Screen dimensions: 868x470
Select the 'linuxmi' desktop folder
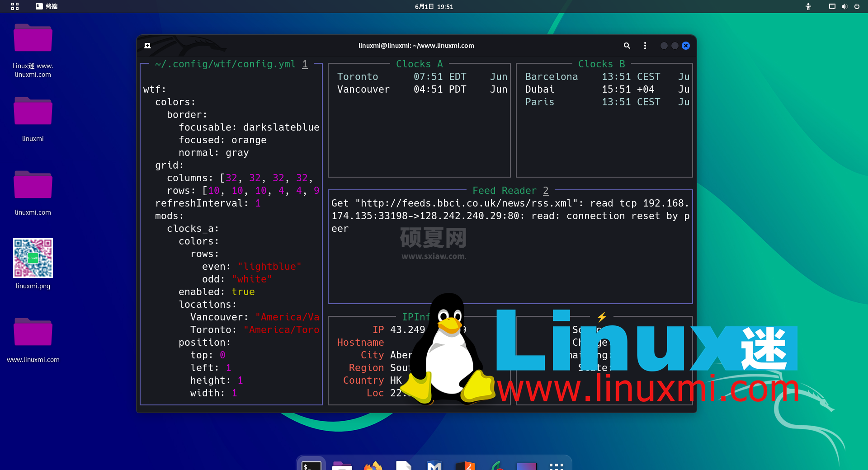pyautogui.click(x=33, y=119)
